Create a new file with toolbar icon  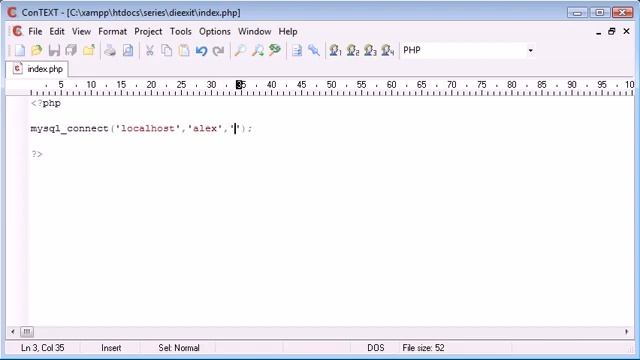tap(20, 51)
